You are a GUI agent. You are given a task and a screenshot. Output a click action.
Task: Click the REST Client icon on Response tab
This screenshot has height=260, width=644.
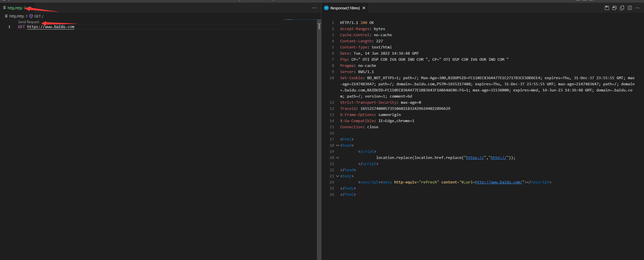click(326, 8)
